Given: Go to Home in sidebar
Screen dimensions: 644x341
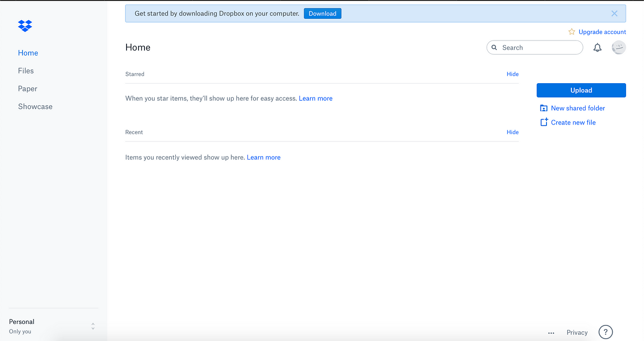Looking at the screenshot, I should [28, 53].
